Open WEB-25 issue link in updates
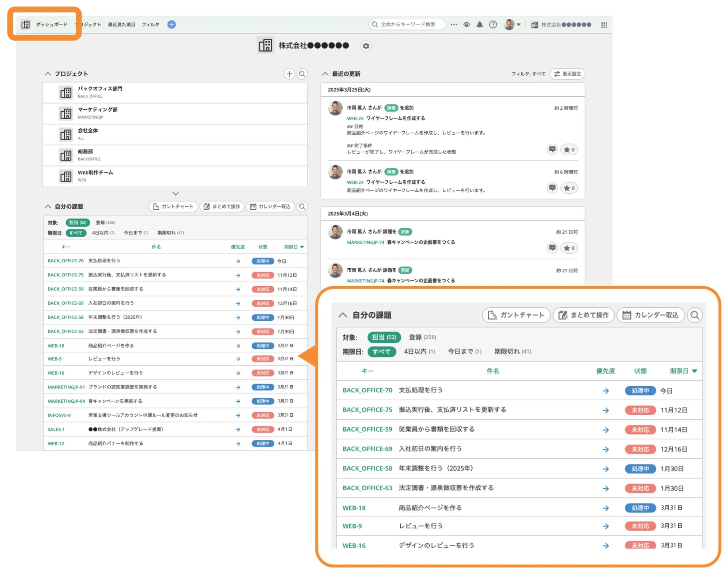 pyautogui.click(x=355, y=118)
